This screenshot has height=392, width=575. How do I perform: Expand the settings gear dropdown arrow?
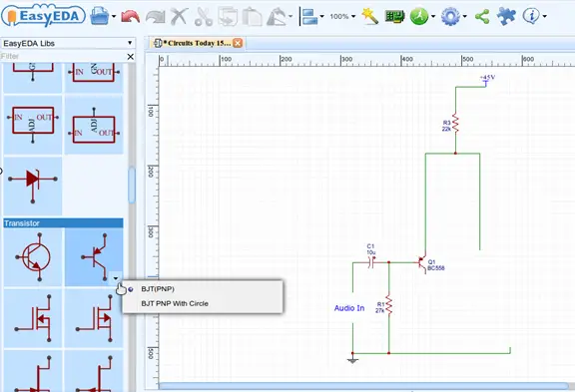pyautogui.click(x=464, y=16)
